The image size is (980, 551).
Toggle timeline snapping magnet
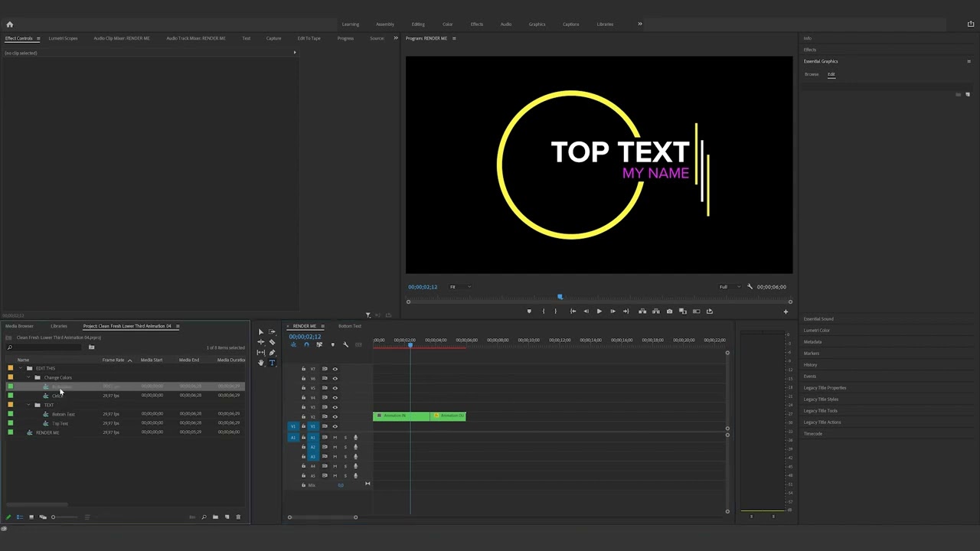[x=306, y=344]
